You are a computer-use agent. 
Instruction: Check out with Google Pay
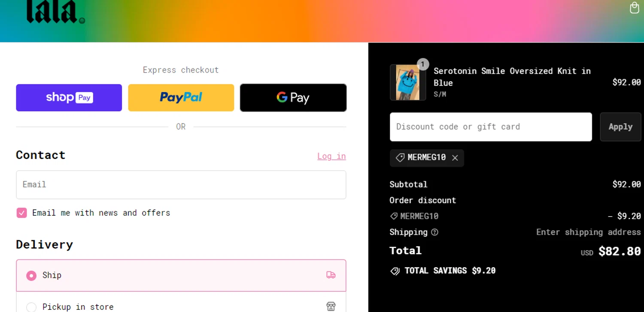pos(293,98)
